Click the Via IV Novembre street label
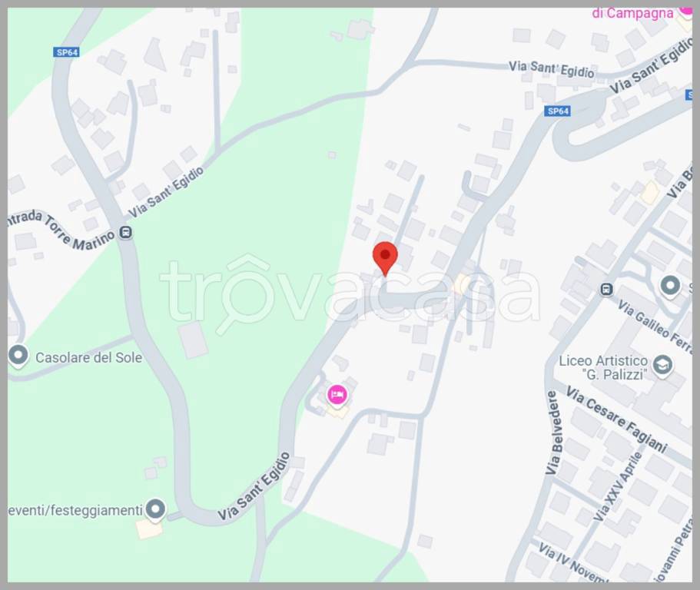700x590 pixels. 572,563
